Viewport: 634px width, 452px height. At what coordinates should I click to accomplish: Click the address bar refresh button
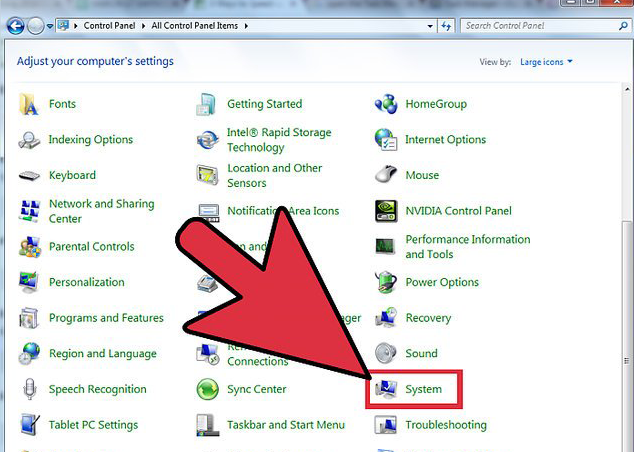coord(446,26)
